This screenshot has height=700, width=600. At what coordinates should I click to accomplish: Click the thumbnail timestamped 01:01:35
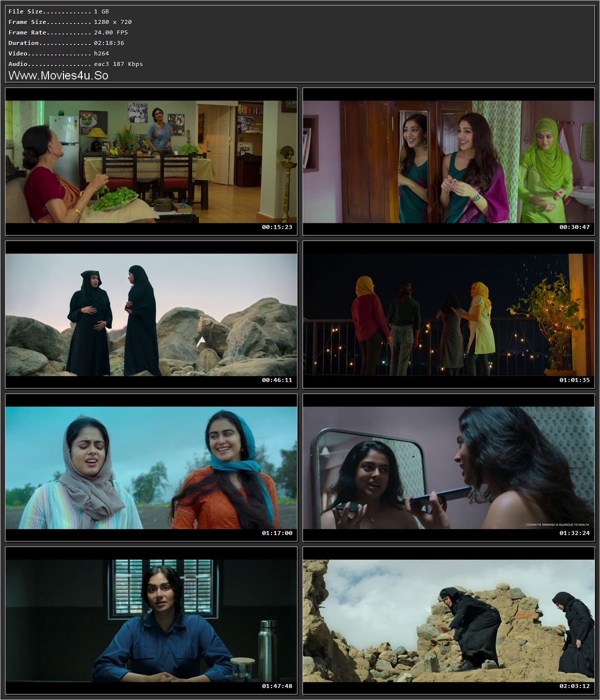[449, 314]
